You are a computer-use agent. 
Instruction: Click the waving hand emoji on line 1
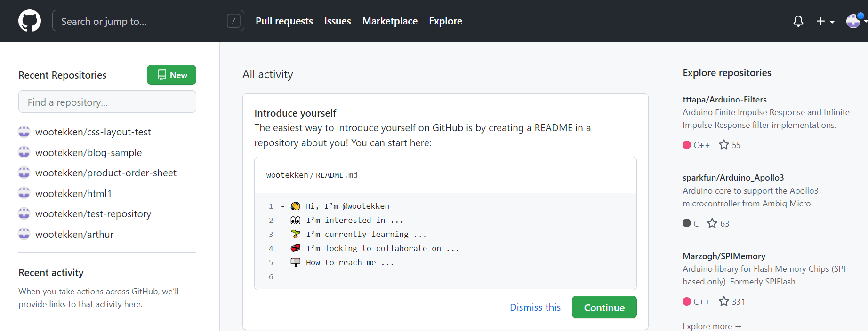[295, 206]
